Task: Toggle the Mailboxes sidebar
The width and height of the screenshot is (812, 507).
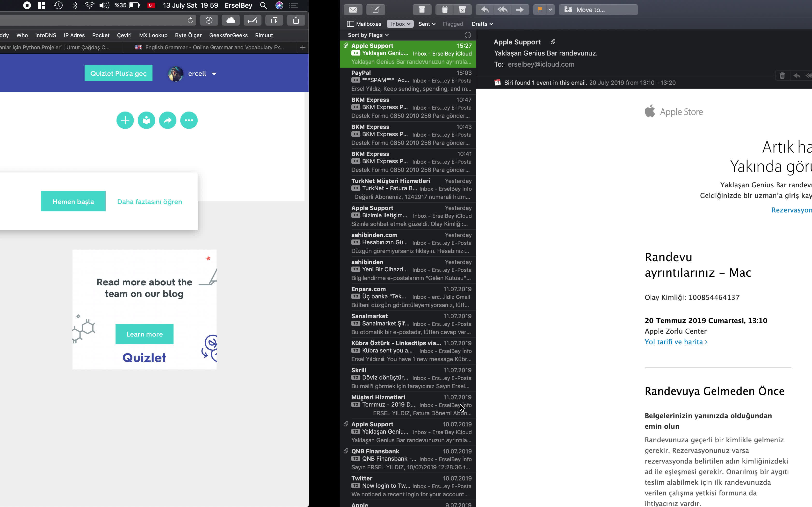Action: 364,24
